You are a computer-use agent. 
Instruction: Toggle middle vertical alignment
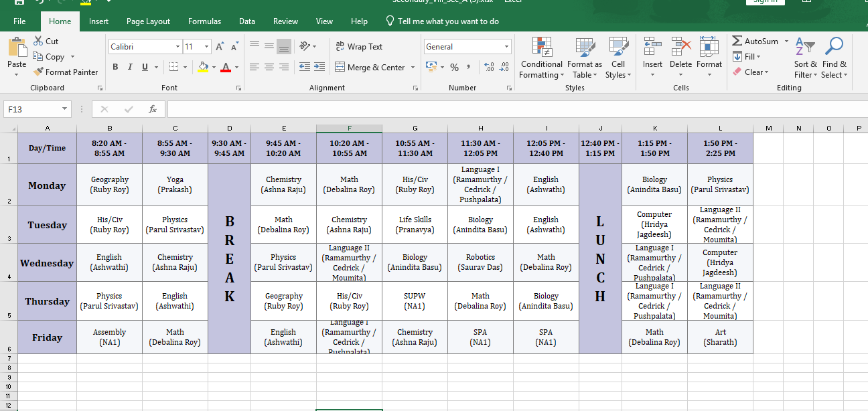coord(269,46)
